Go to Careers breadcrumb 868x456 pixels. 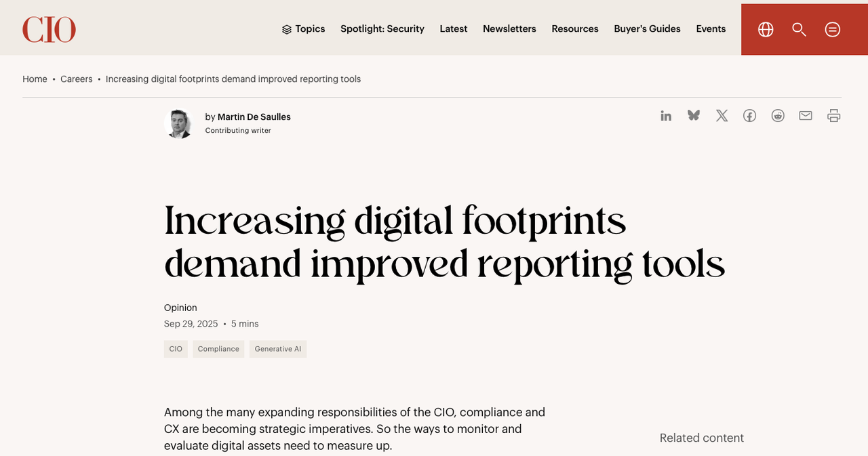pos(76,79)
